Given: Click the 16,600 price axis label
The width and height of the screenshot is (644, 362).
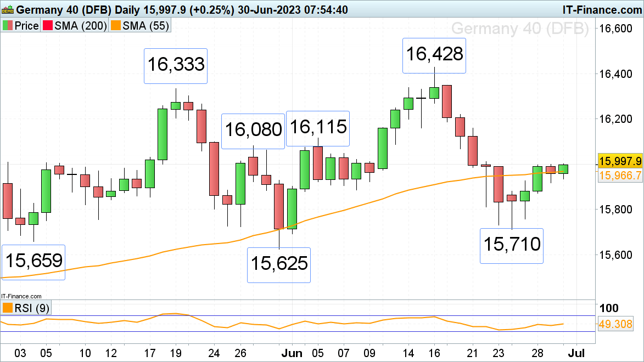Looking at the screenshot, I should tap(615, 29).
